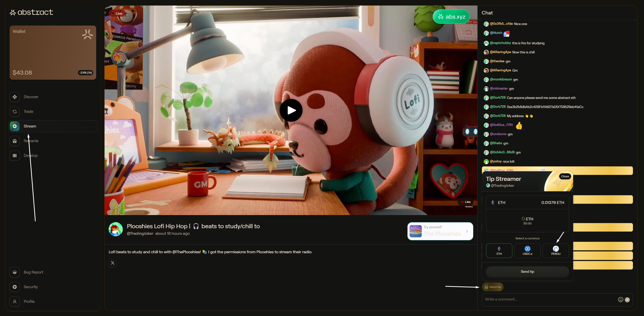Click the abs.xyz badge on video
The image size is (644, 316).
(451, 17)
